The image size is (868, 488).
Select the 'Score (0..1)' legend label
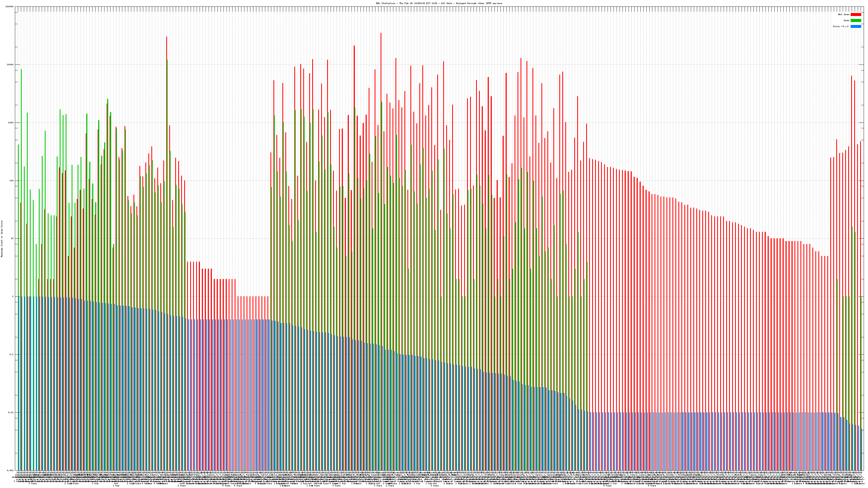[x=841, y=26]
